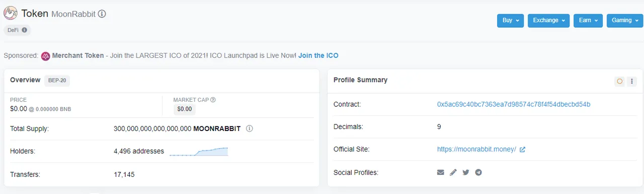This screenshot has width=644, height=194.
Task: Click the Market Cap help question icon
Action: coord(213,100)
